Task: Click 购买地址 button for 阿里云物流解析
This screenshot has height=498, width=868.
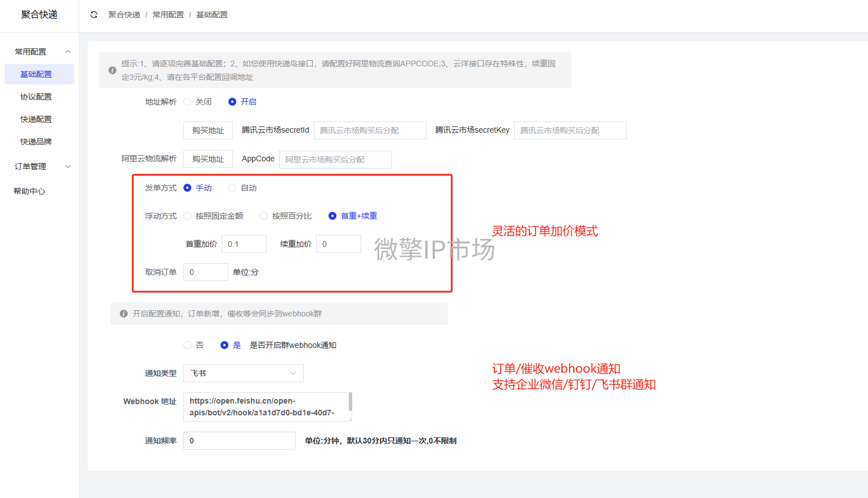Action: pyautogui.click(x=208, y=159)
